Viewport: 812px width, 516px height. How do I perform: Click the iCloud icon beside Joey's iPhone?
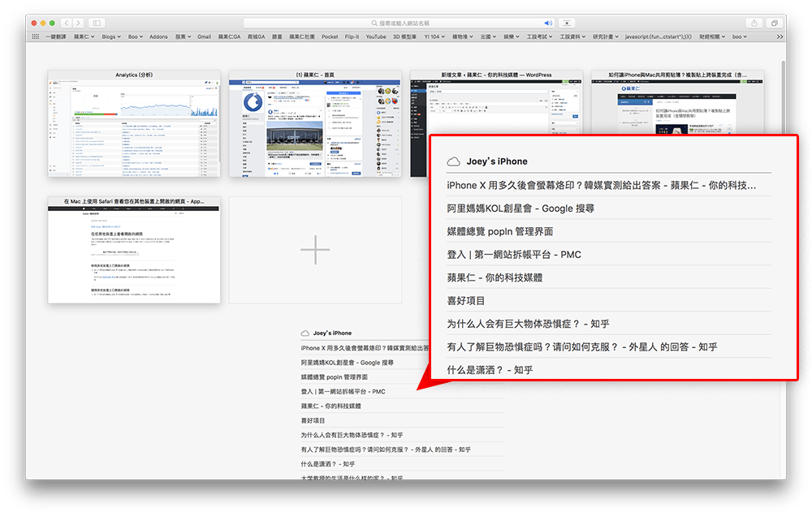click(305, 333)
